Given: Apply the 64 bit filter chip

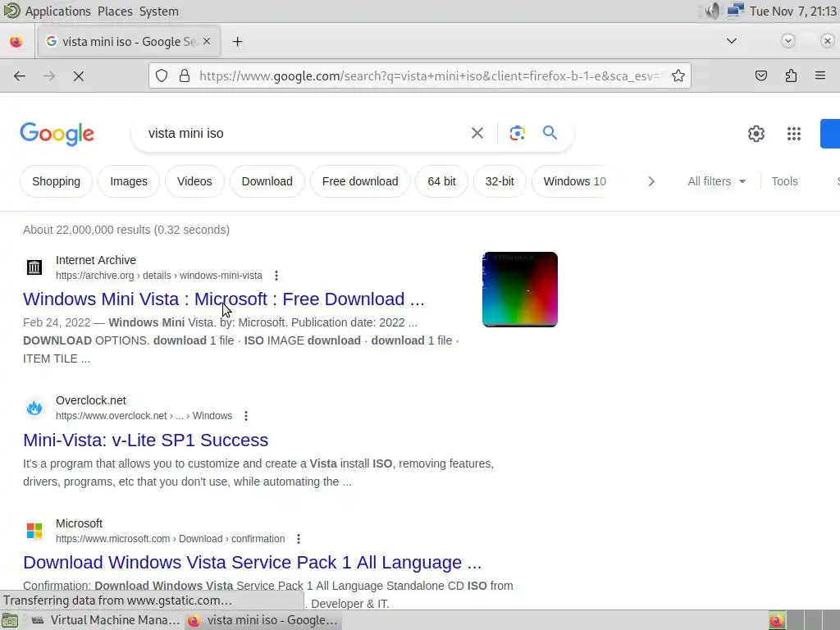Looking at the screenshot, I should (x=441, y=181).
